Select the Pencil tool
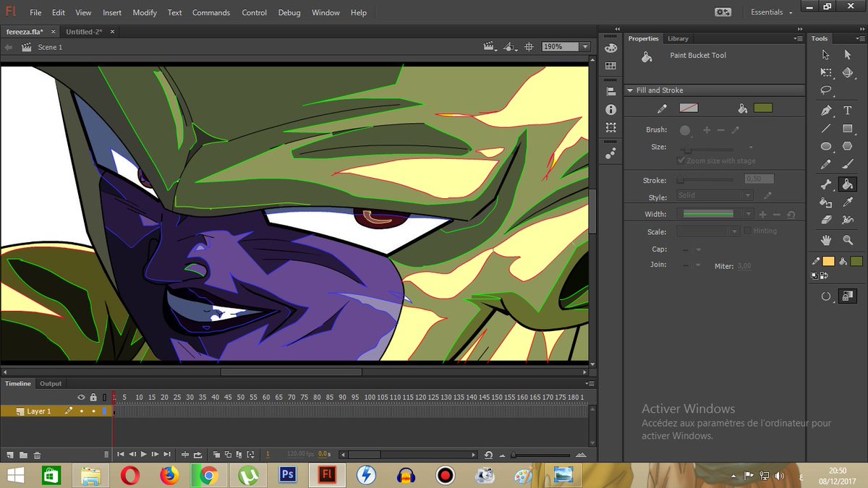868x488 pixels. (826, 165)
